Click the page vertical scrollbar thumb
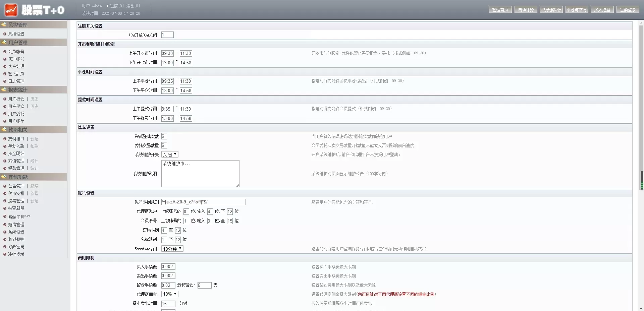The width and height of the screenshot is (644, 311). [642, 180]
